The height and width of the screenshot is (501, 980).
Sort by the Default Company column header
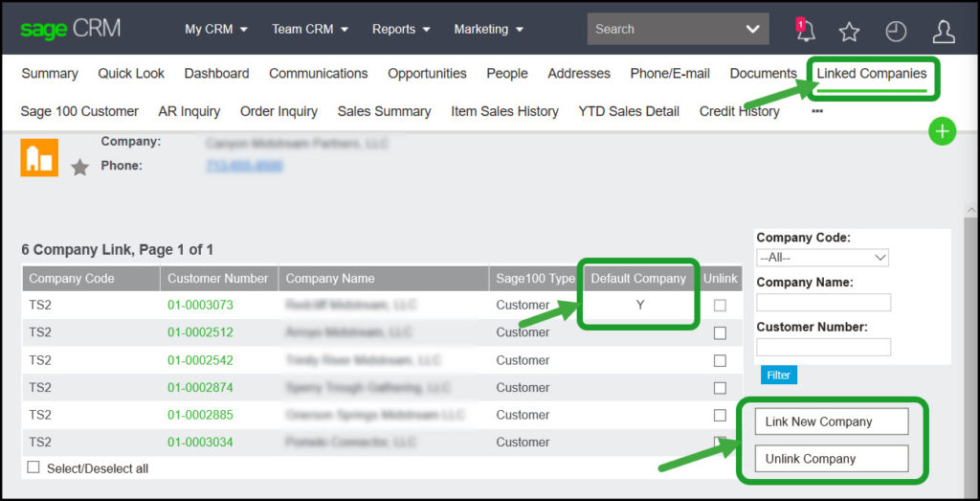(x=638, y=279)
